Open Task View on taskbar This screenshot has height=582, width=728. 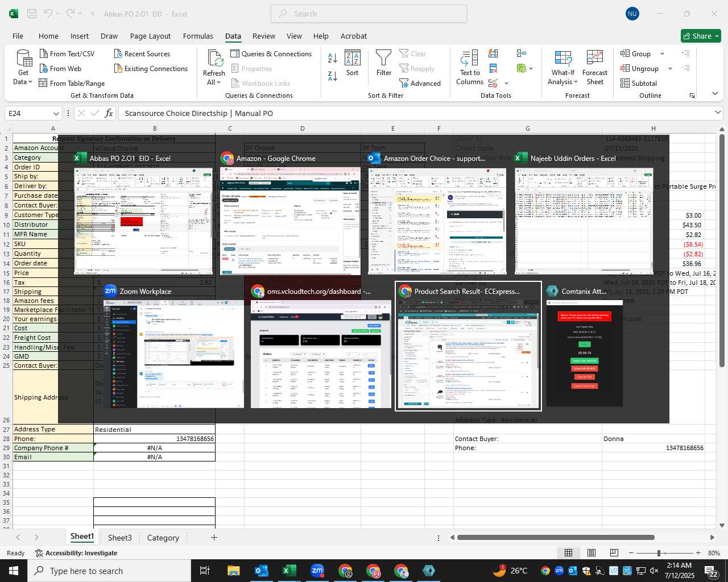click(x=205, y=571)
